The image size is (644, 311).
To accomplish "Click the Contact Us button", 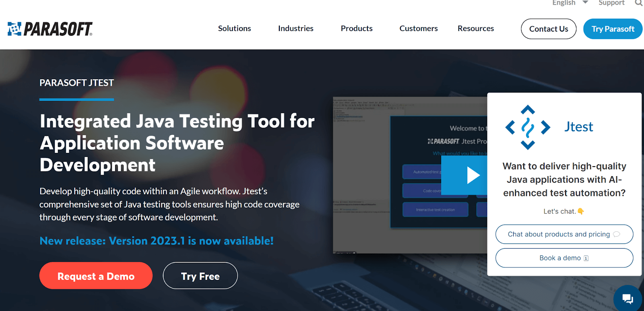I will [549, 29].
